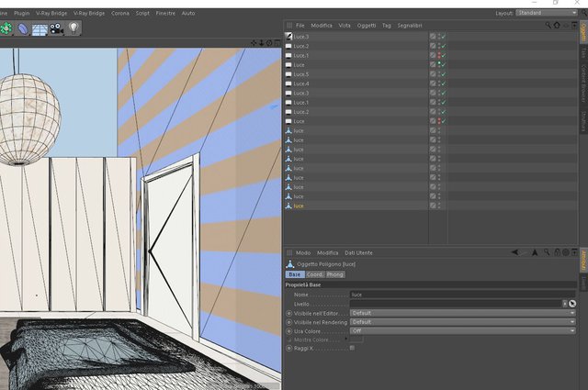Open the Visibile nel Rendering dropdown
588x390 pixels.
click(462, 322)
